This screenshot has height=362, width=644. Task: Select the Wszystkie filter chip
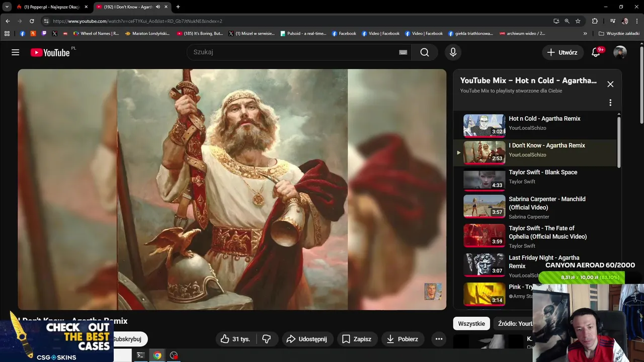[471, 324]
